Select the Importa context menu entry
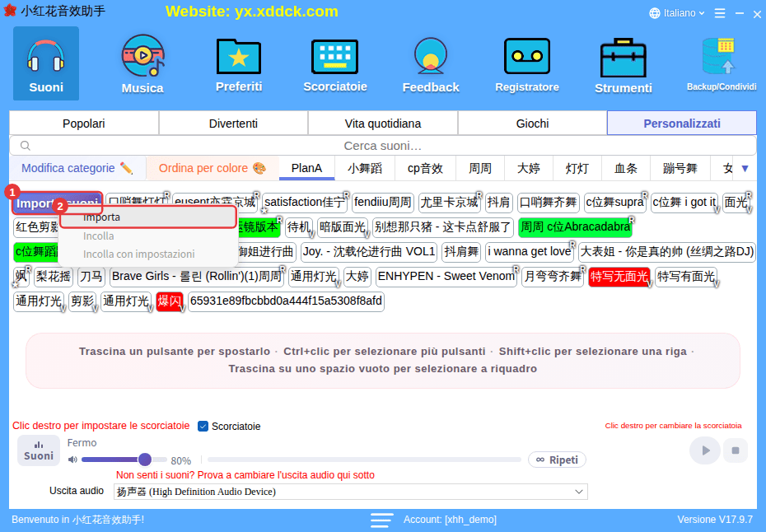The image size is (766, 532). click(148, 217)
